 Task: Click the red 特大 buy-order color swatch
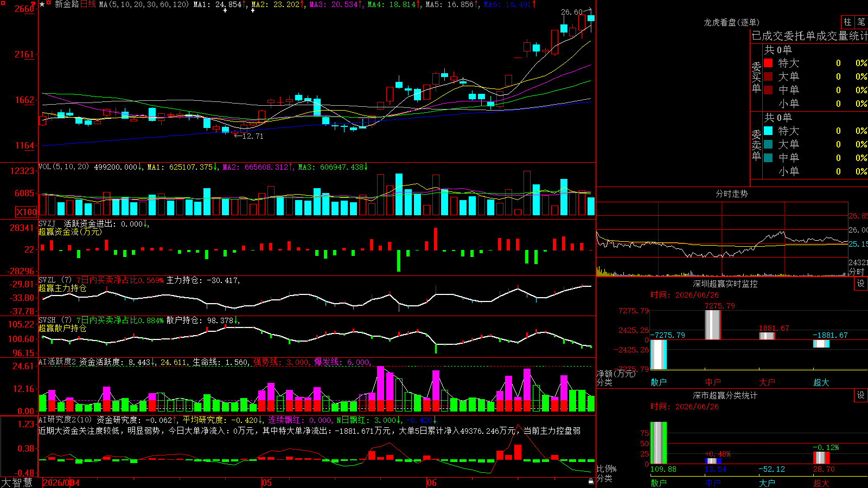tap(768, 63)
